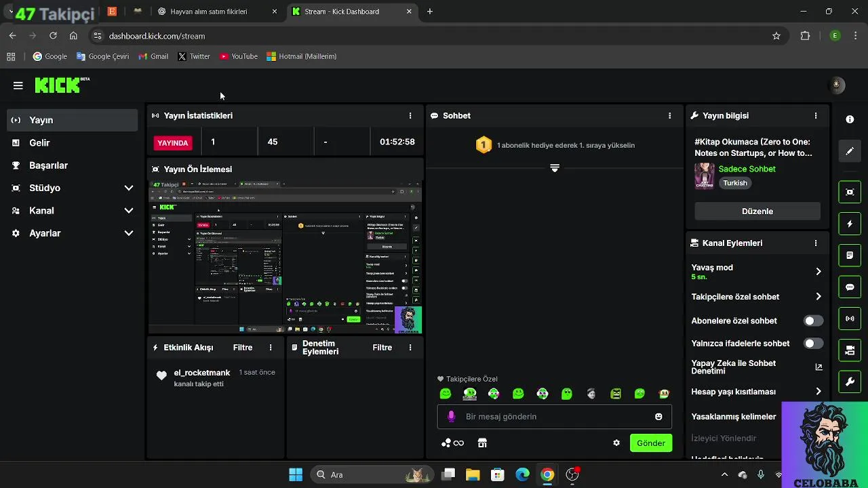The width and height of the screenshot is (868, 488).
Task: Click the stream preview thumbnail
Action: pyautogui.click(x=285, y=258)
